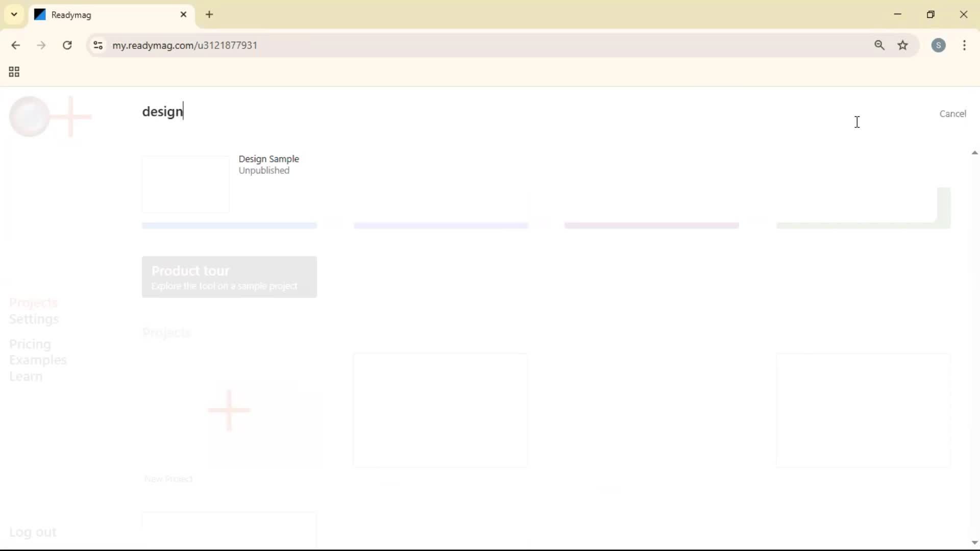
Task: Click Log out at the bottom left
Action: 33,532
